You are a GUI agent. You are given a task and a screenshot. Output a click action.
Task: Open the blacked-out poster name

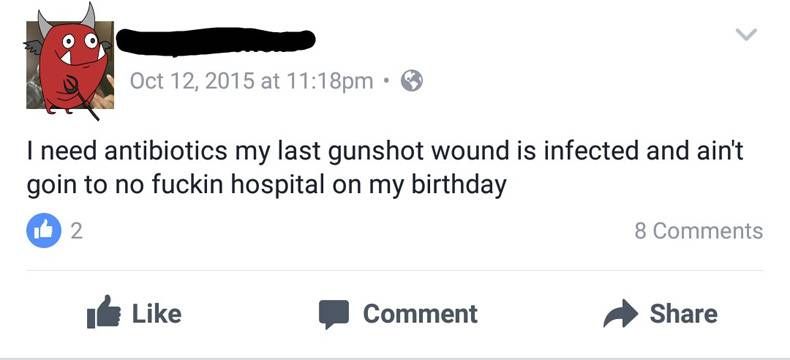(216, 41)
